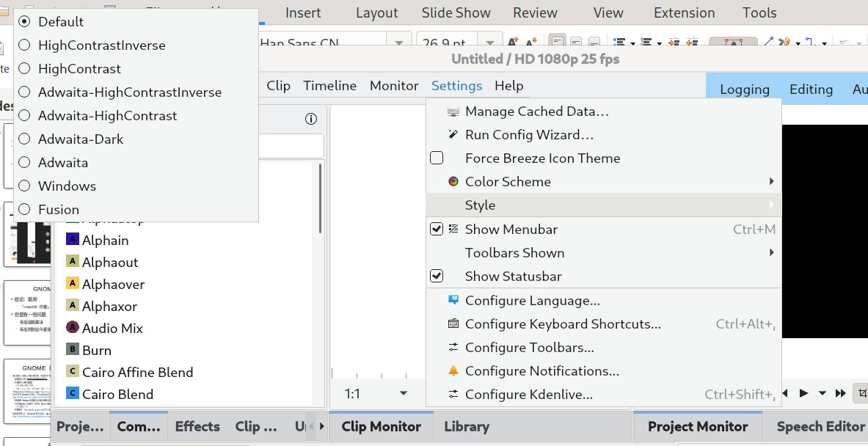Open the Speech Editor tab
The height and width of the screenshot is (446, 868).
click(820, 427)
